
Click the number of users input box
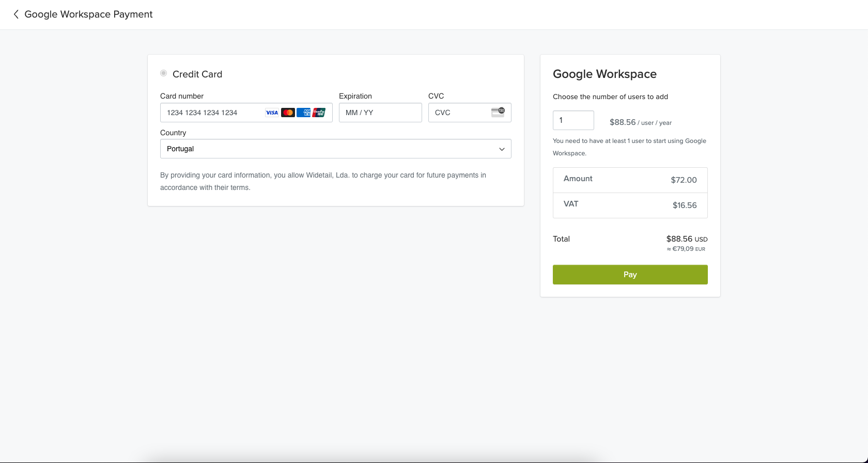coord(573,120)
